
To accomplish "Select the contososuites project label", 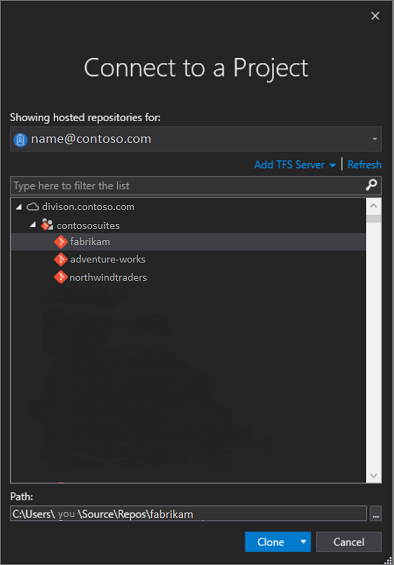I will pos(88,226).
